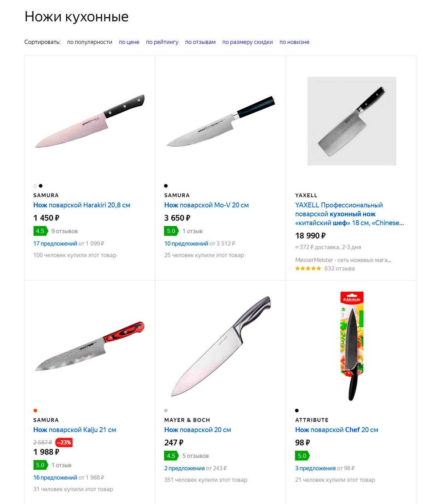Viewport: 444px width, 504px height.
Task: Pick gray color swatch for Mayer & Boch knife
Action: tap(166, 410)
